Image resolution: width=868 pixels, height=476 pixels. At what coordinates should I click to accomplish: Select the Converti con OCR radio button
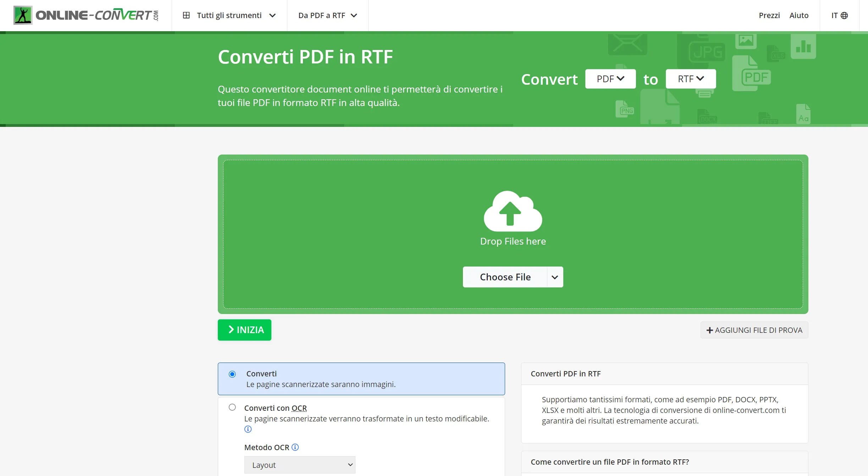(x=233, y=407)
